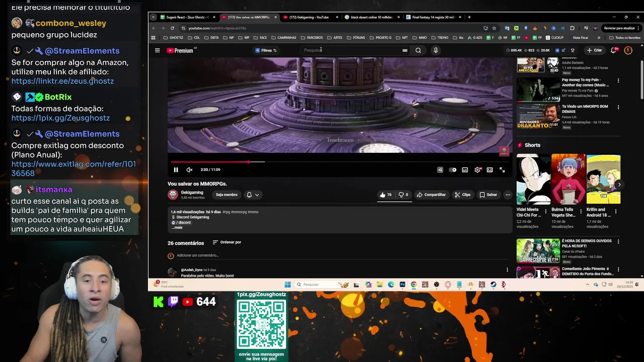The image size is (644, 362).
Task: Open the account avatar menu
Action: coord(628,50)
